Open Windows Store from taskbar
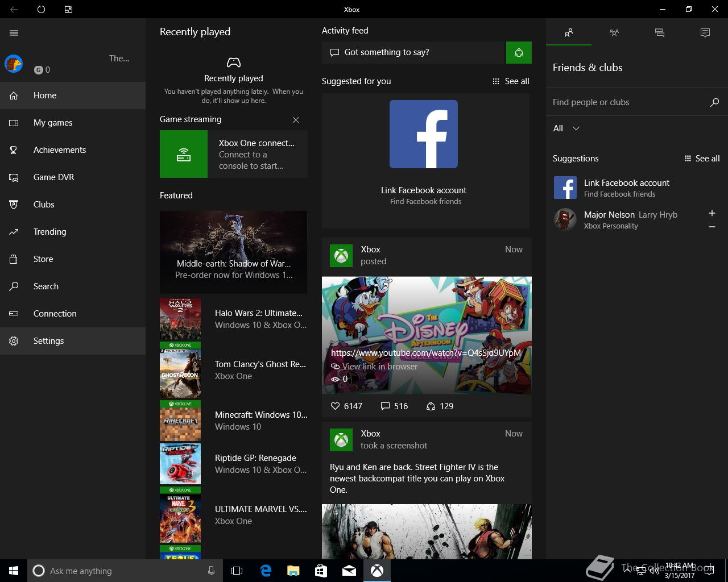728x582 pixels. point(321,571)
